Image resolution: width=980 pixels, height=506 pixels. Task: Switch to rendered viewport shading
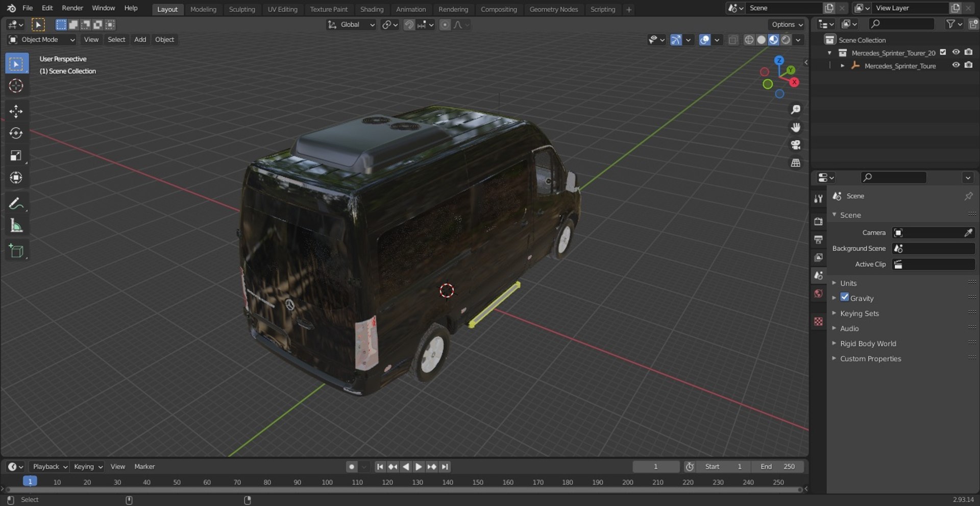click(786, 40)
